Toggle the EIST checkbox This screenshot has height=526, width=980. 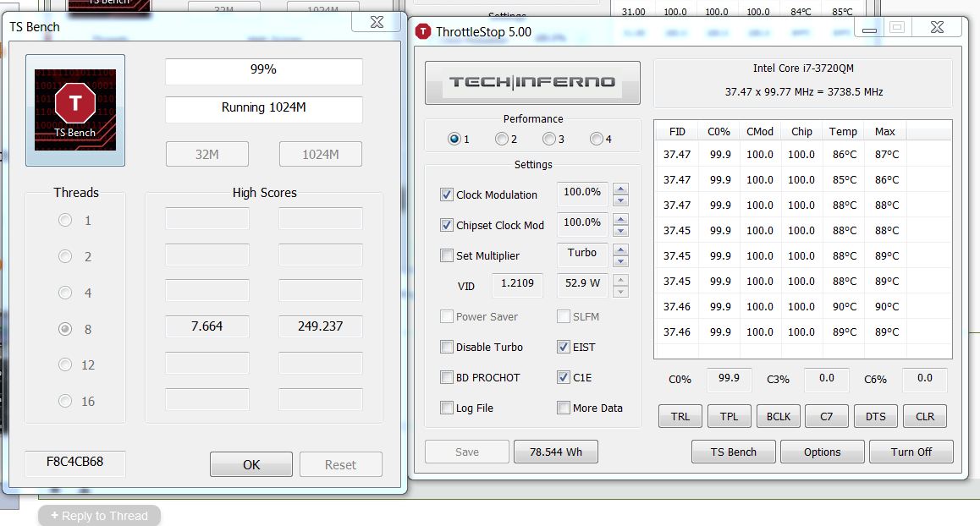563,347
